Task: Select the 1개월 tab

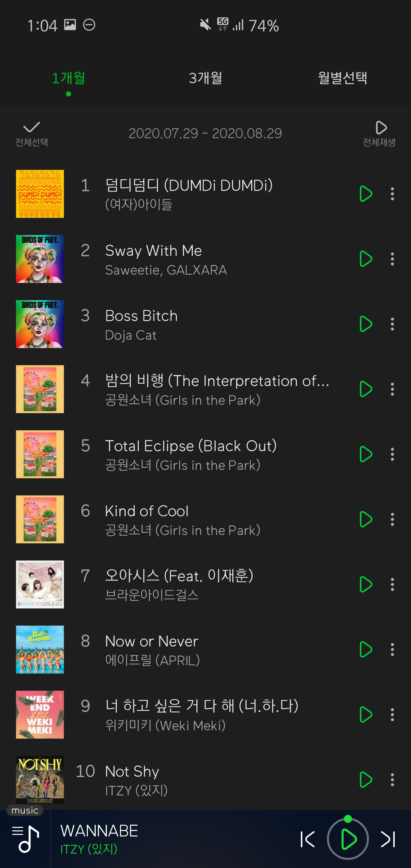Action: click(68, 78)
